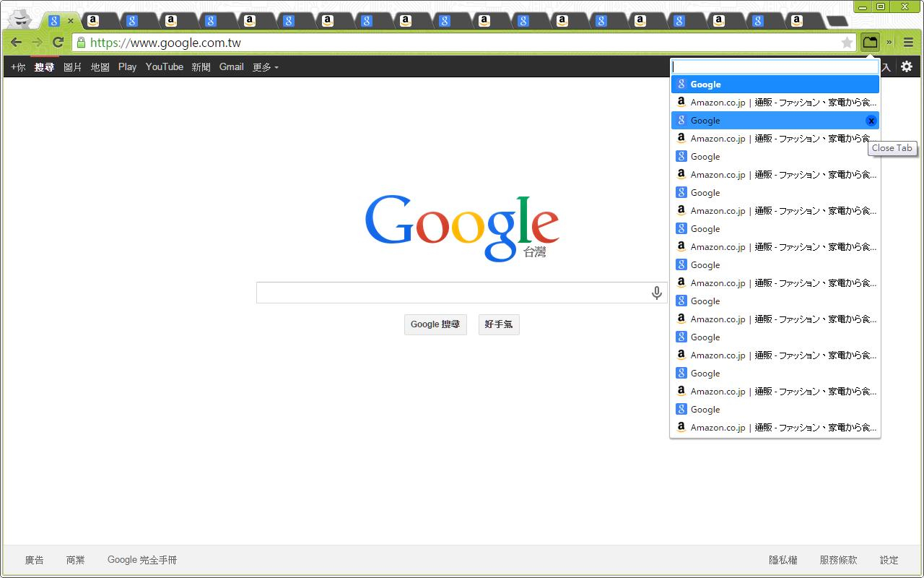
Task: Open 地圖 in the Google bar
Action: pyautogui.click(x=100, y=67)
